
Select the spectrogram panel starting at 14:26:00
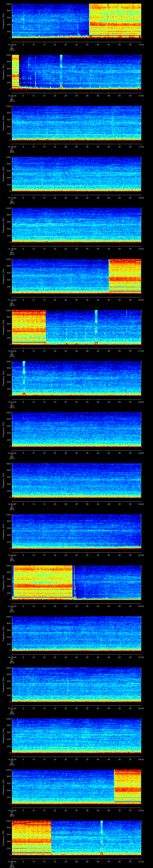(x=77, y=634)
